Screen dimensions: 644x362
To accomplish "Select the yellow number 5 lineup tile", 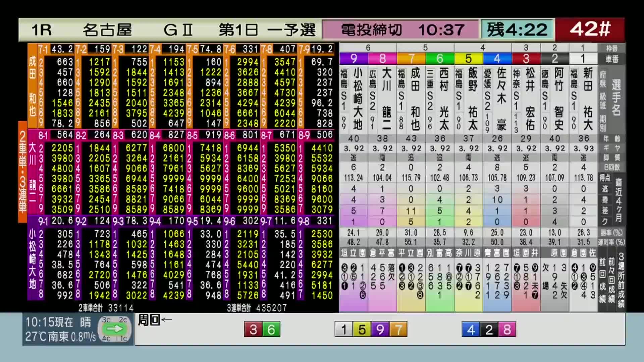I will 362,329.
